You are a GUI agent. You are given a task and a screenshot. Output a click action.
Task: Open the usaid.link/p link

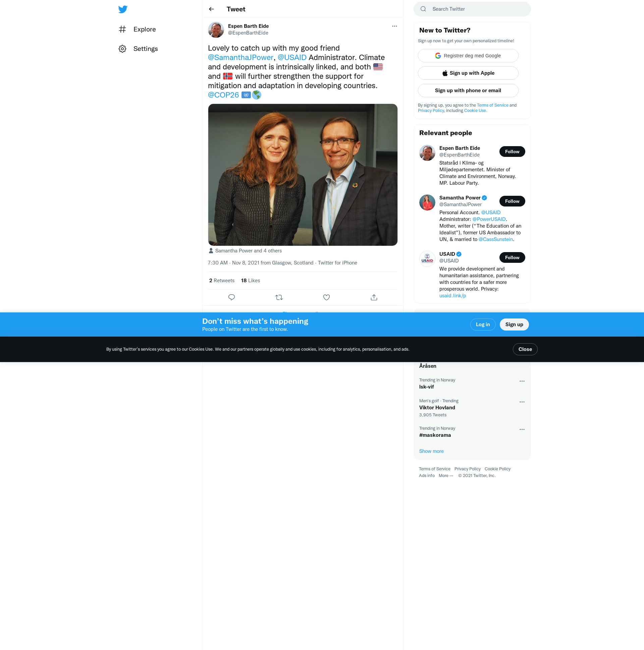point(452,296)
